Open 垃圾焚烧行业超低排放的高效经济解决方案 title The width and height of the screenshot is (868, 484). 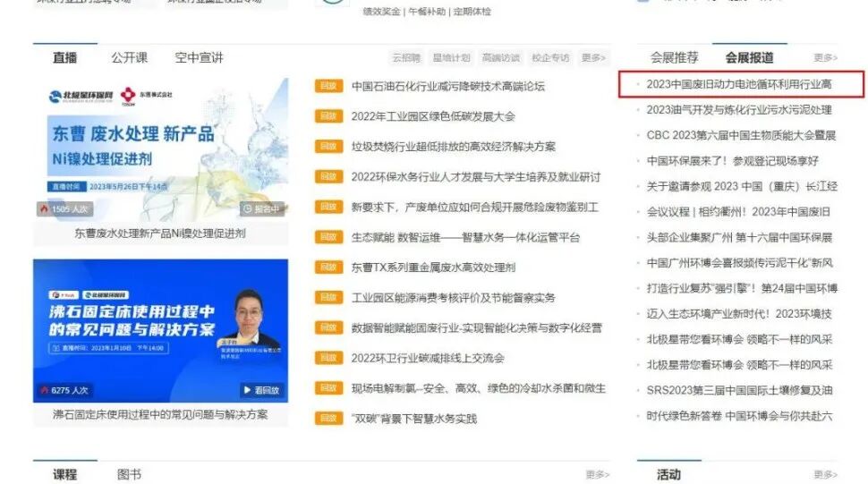pos(454,147)
